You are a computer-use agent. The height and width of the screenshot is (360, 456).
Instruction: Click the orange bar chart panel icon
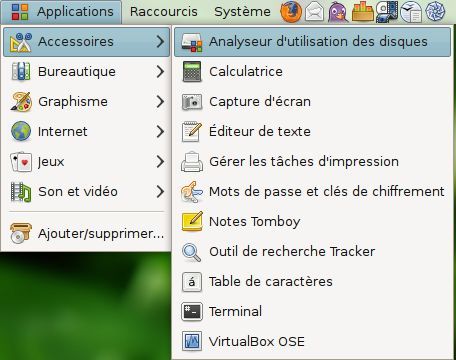tap(363, 12)
